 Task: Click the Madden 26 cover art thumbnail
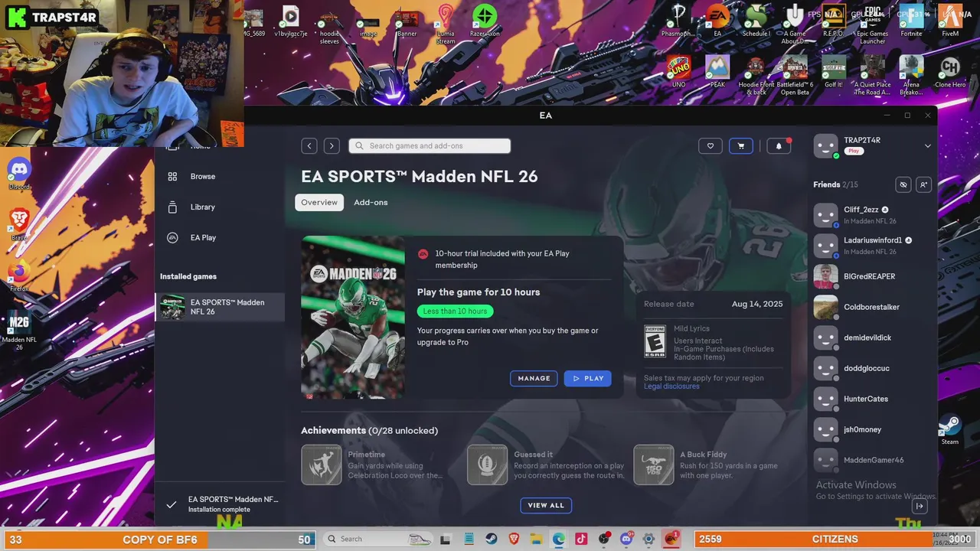pos(353,318)
